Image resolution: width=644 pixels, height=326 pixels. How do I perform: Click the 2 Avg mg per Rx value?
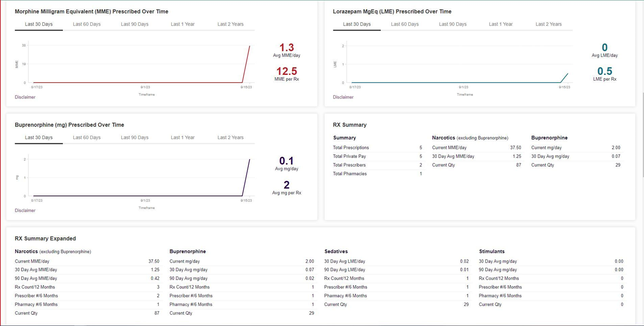coord(287,185)
